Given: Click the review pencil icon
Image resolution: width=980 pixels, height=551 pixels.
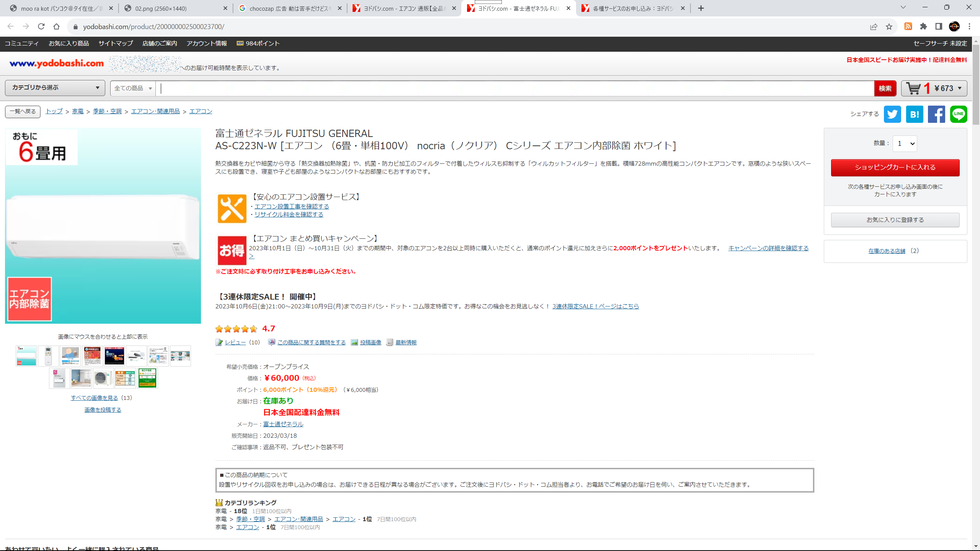Looking at the screenshot, I should pos(219,342).
